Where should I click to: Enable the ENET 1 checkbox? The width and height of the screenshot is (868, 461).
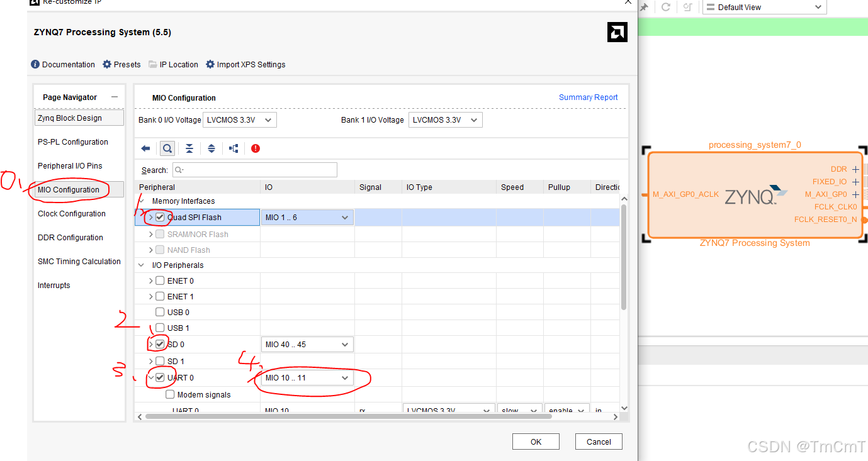coord(160,296)
